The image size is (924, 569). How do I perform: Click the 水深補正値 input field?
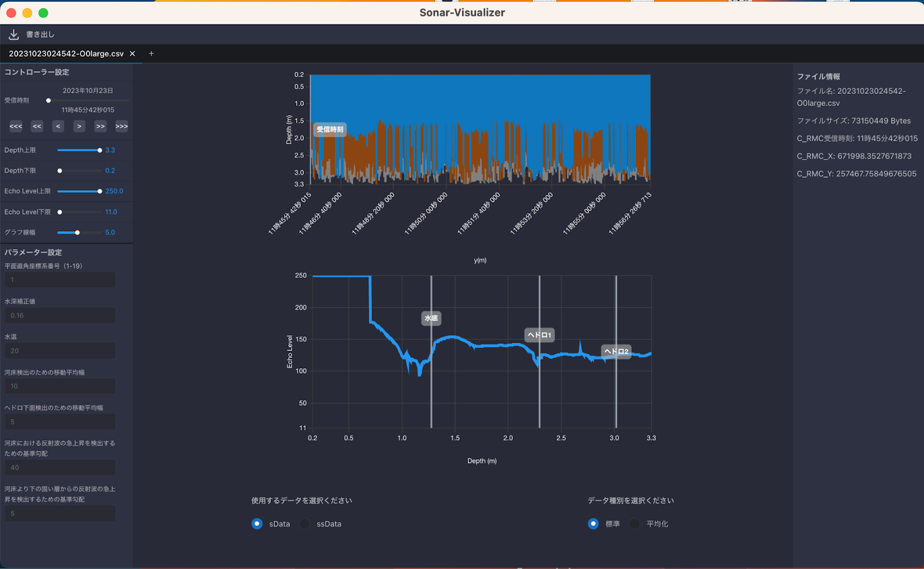tap(60, 315)
